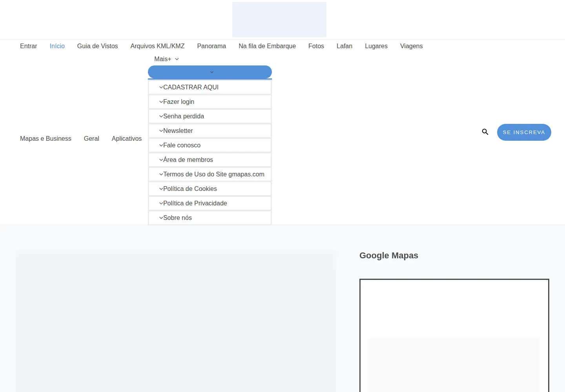This screenshot has width=565, height=392.
Task: Click the site logo placeholder at top
Action: [x=279, y=20]
